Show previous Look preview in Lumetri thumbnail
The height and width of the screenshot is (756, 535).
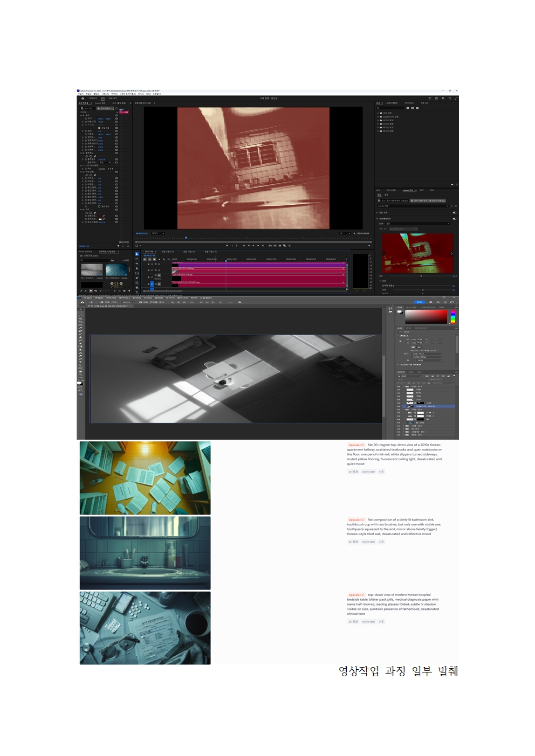(383, 253)
